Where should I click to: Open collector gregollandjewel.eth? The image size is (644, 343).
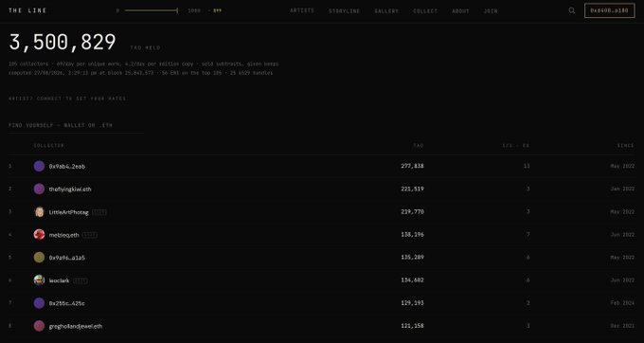click(76, 326)
